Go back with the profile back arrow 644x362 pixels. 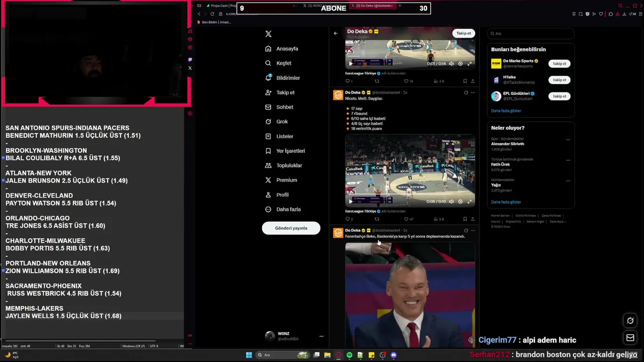coord(336,33)
